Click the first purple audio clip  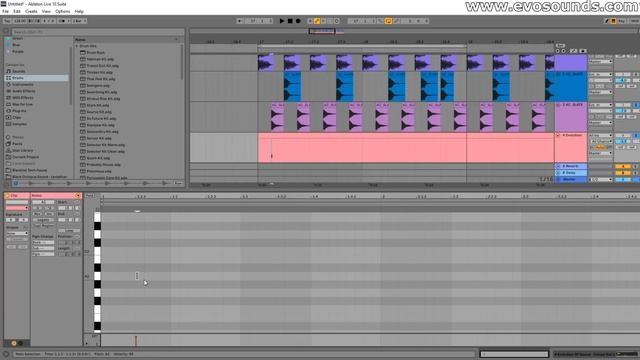(266, 63)
